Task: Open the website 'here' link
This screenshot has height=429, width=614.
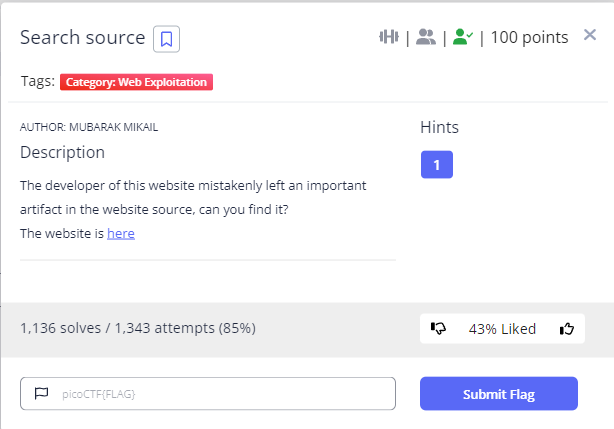Action: [121, 233]
